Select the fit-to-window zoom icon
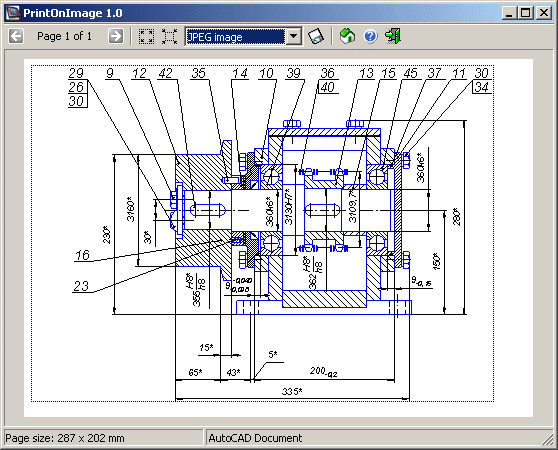 [x=146, y=36]
